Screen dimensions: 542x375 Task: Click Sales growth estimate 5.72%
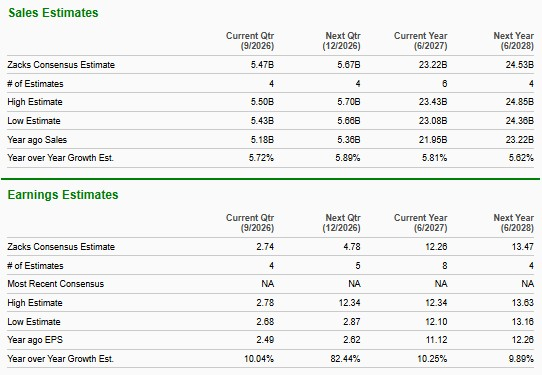pos(261,158)
